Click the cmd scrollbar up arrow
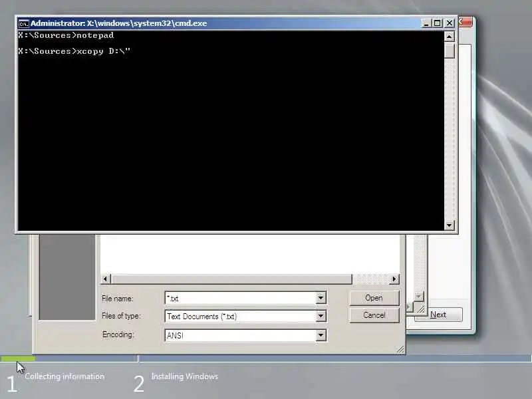Image resolution: width=532 pixels, height=399 pixels. pos(450,37)
